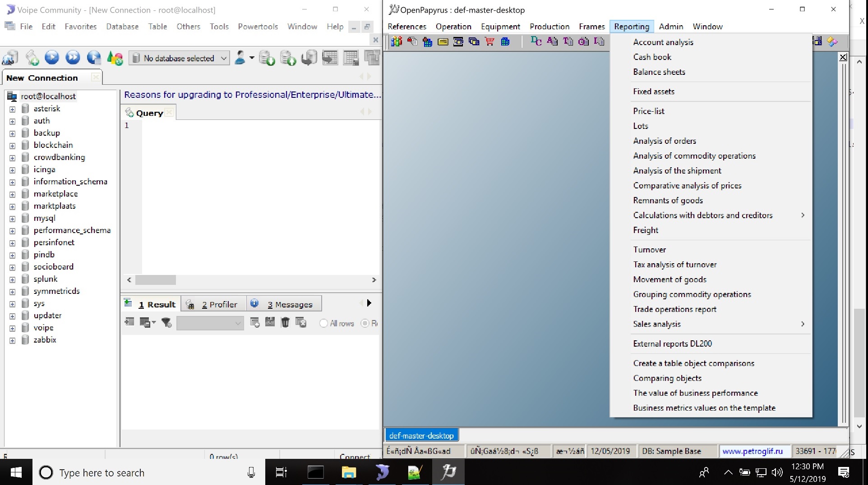868x485 pixels.
Task: Expand the voipe database node
Action: (x=12, y=328)
